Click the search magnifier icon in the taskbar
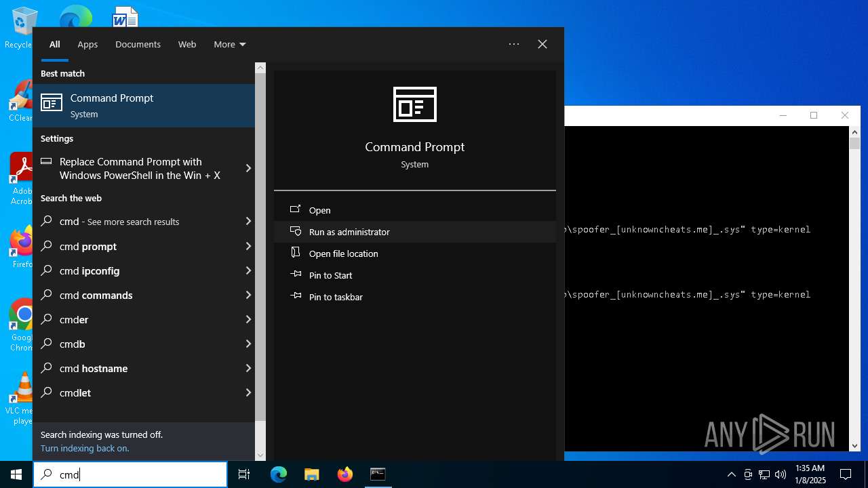868x488 pixels. [x=47, y=474]
